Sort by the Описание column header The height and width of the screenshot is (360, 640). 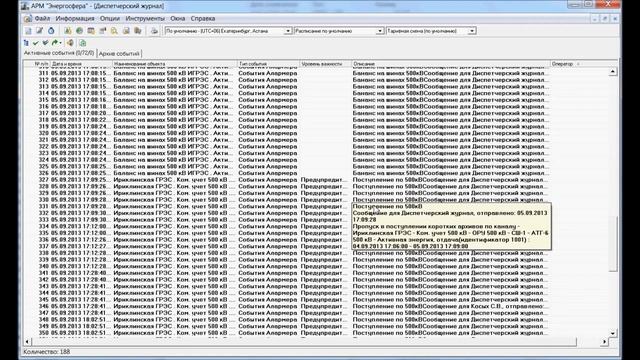tap(451, 64)
